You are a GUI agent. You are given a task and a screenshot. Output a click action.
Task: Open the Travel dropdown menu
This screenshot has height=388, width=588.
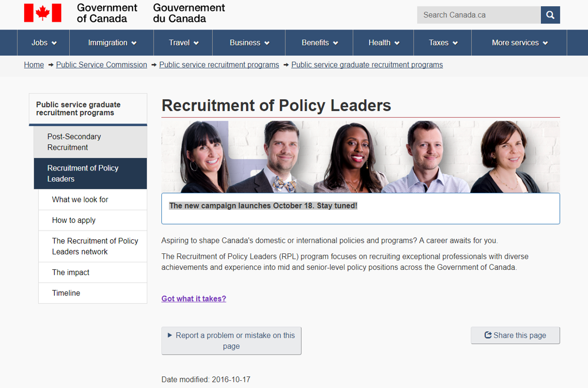(184, 43)
